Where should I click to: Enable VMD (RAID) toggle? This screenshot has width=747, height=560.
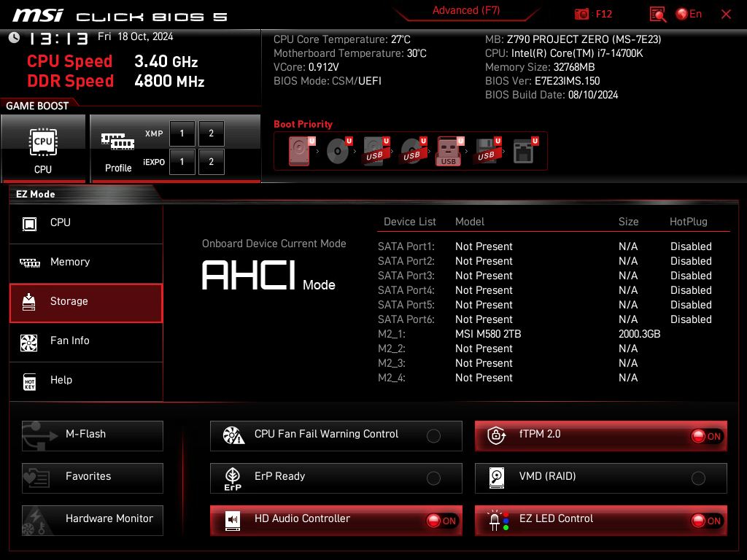[x=698, y=478]
